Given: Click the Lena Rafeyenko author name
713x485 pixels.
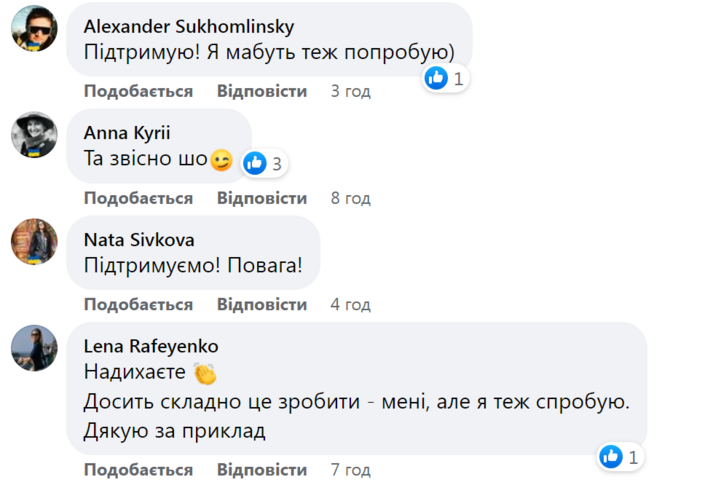Looking at the screenshot, I should [x=151, y=347].
